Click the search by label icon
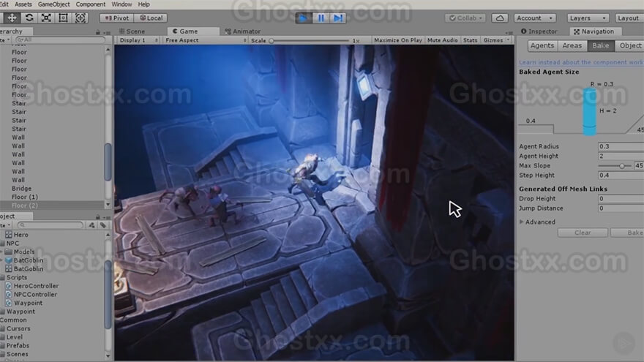The width and height of the screenshot is (644, 362). 103,225
